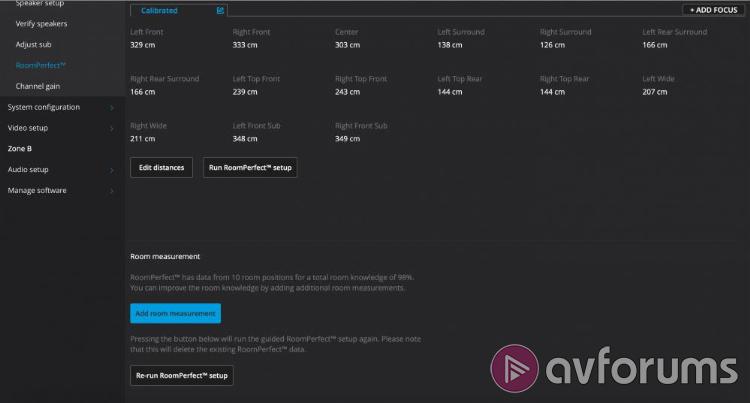Viewport: 750px width, 403px height.
Task: Click the Room measurement heading
Action: point(165,256)
